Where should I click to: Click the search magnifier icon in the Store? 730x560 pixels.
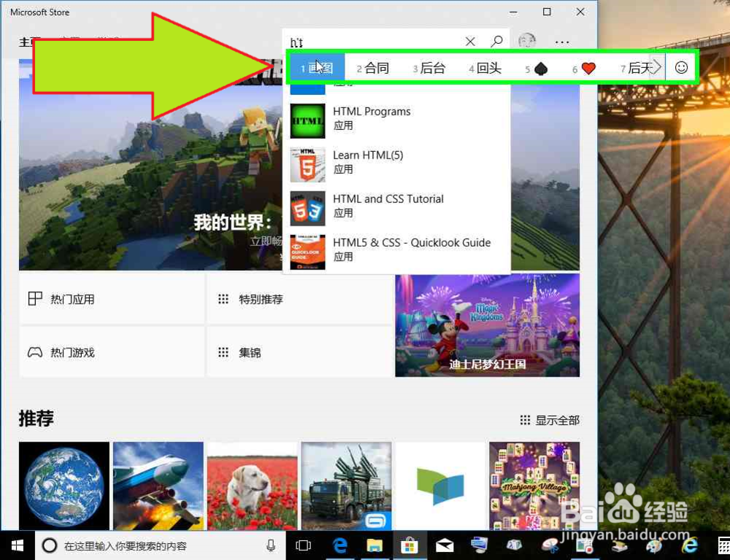(x=496, y=42)
